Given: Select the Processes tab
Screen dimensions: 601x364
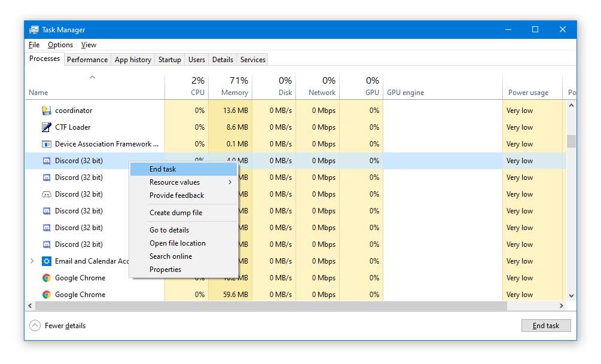Looking at the screenshot, I should (x=44, y=59).
